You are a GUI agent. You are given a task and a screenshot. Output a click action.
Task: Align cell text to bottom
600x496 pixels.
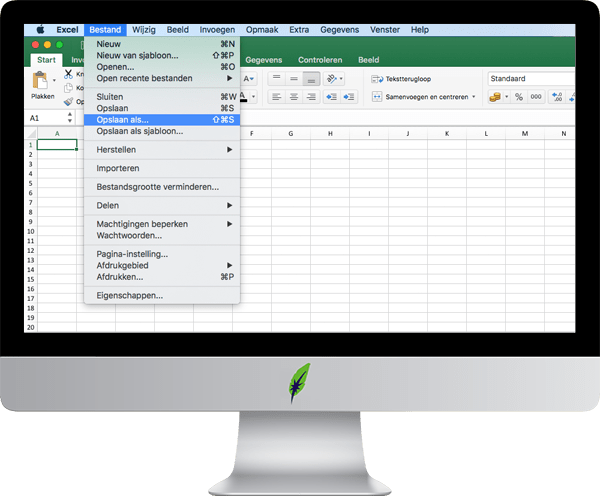[x=311, y=79]
